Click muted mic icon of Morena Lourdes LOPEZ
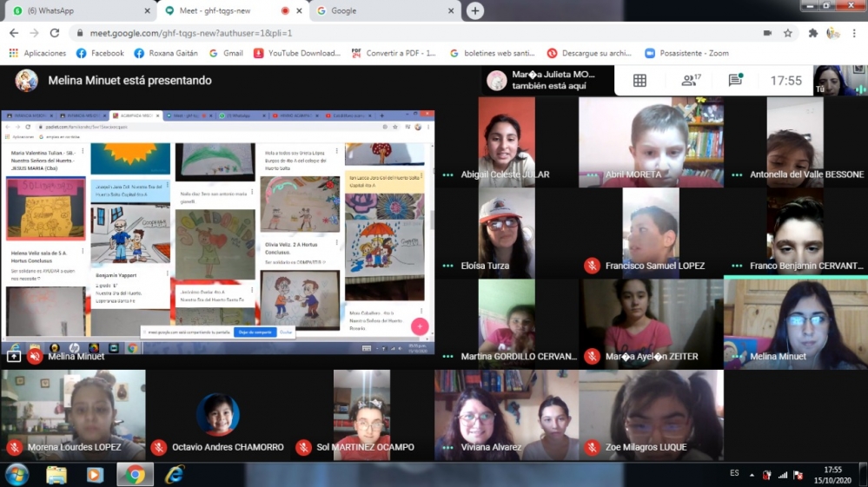Image resolution: width=868 pixels, height=487 pixels. coord(15,447)
